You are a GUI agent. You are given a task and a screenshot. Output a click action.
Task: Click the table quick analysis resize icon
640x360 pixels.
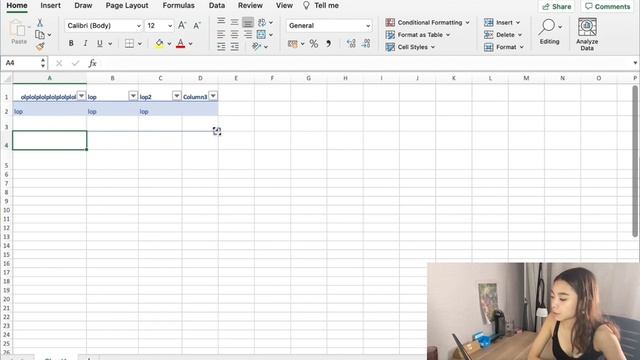point(217,131)
